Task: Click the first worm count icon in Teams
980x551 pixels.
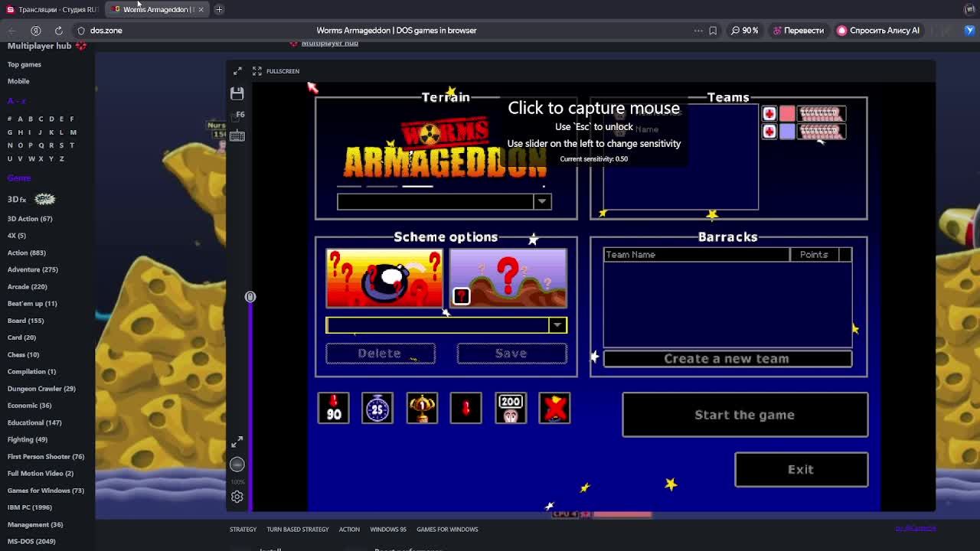Action: 822,114
